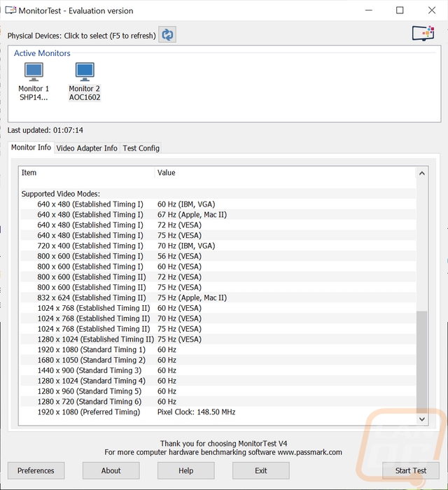
Task: Exit the application via Exit button
Action: 261,470
